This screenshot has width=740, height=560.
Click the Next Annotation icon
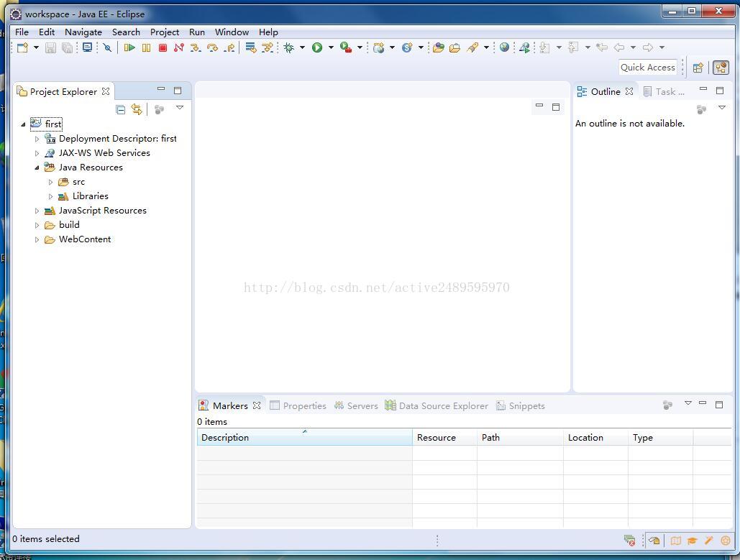[544, 47]
